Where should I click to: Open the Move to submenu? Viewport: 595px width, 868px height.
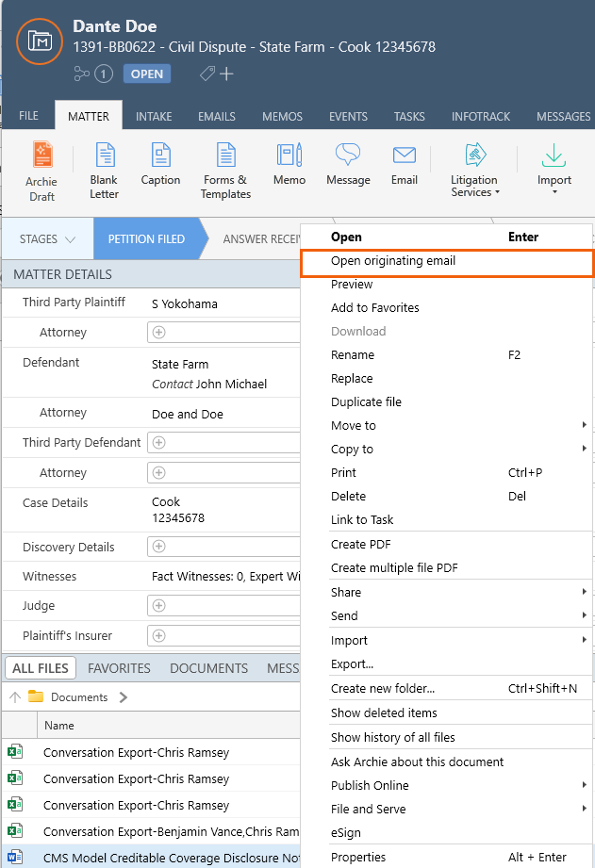(354, 425)
